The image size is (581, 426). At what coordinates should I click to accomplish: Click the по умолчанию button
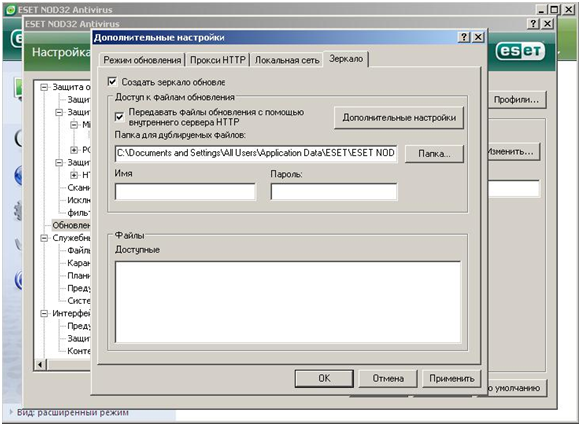click(x=518, y=388)
